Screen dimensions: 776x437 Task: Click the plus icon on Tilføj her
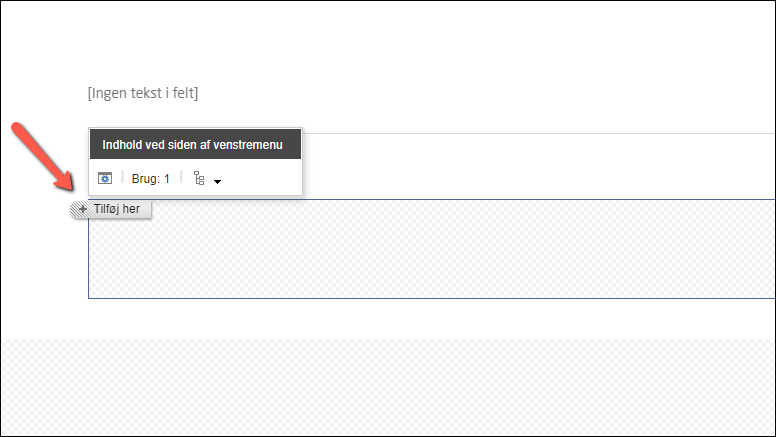83,209
